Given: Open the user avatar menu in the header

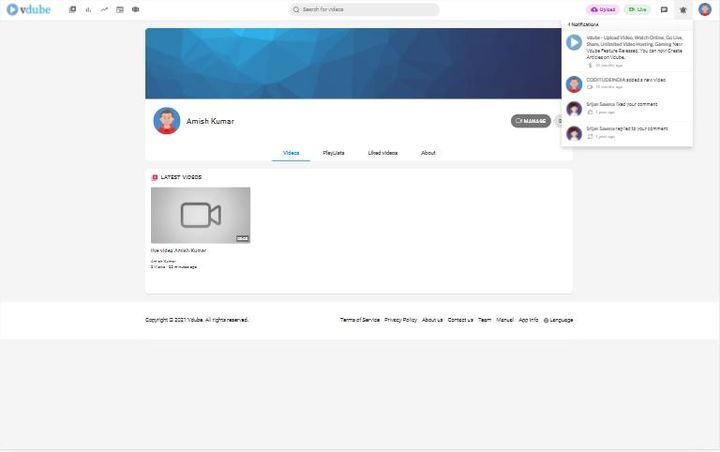Looking at the screenshot, I should click(x=705, y=9).
